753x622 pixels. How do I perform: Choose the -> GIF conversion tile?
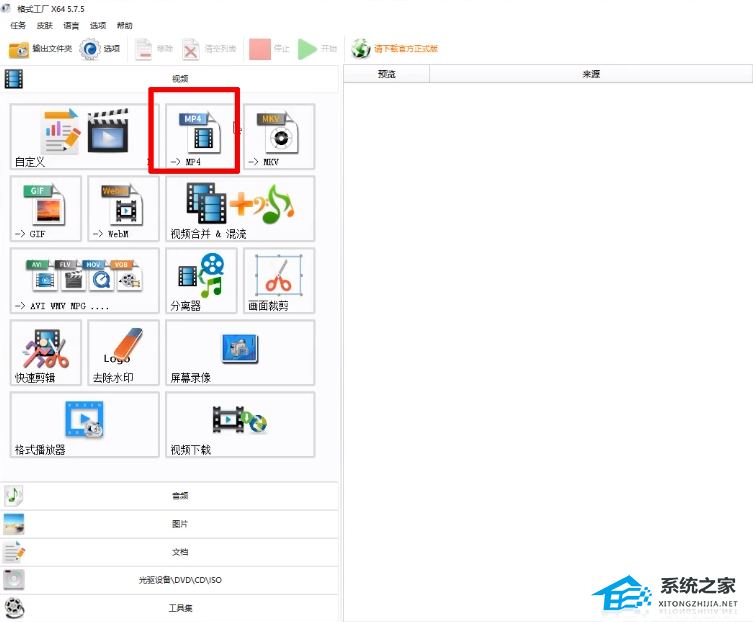pyautogui.click(x=46, y=208)
